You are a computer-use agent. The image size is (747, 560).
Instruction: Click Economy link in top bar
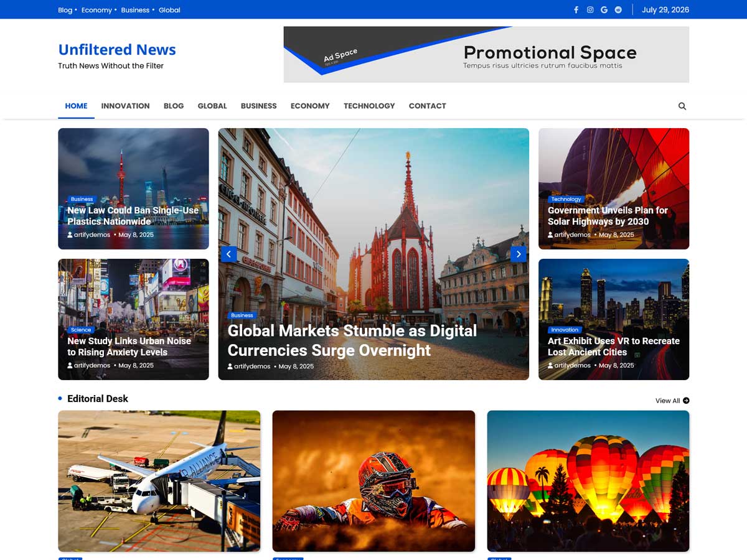(x=96, y=10)
